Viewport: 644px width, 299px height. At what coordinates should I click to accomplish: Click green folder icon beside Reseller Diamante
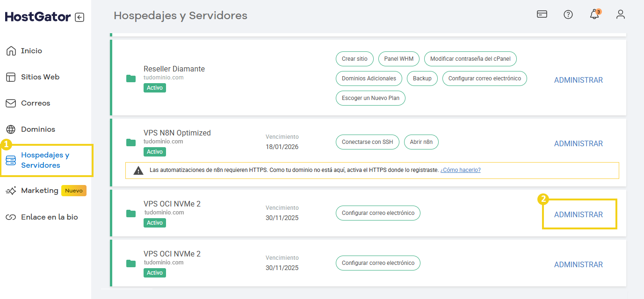[x=131, y=78]
